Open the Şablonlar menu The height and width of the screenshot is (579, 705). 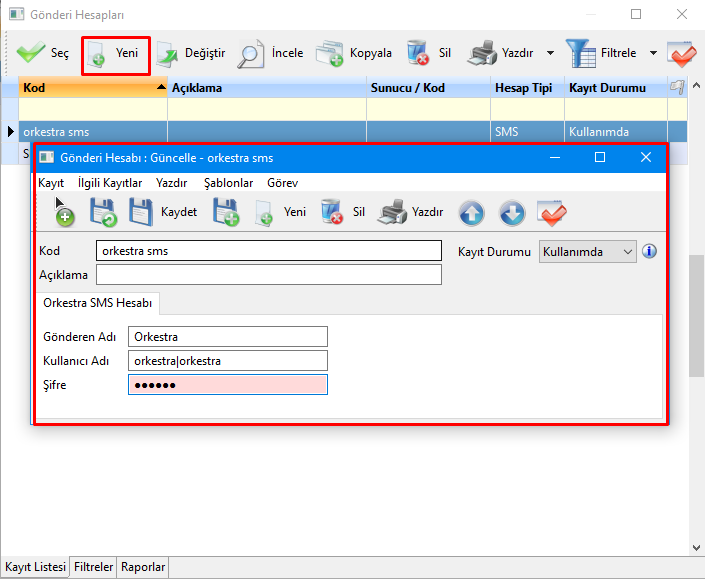(228, 183)
